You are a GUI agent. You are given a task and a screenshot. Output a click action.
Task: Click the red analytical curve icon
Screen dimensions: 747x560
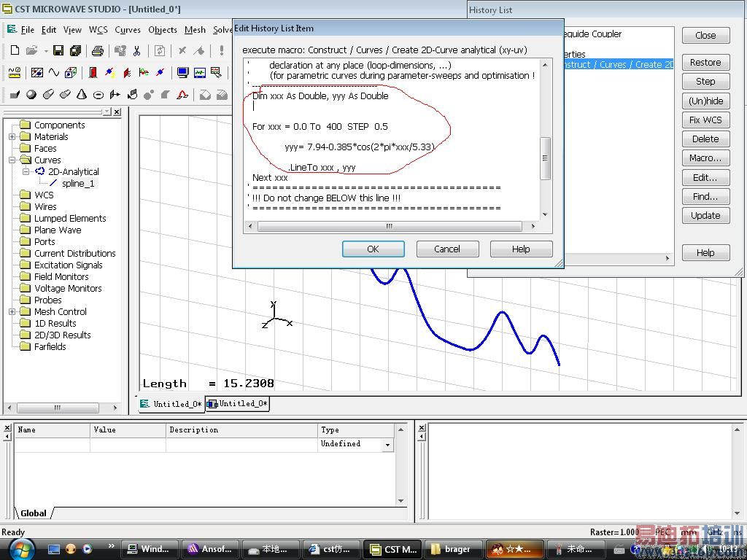(182, 95)
